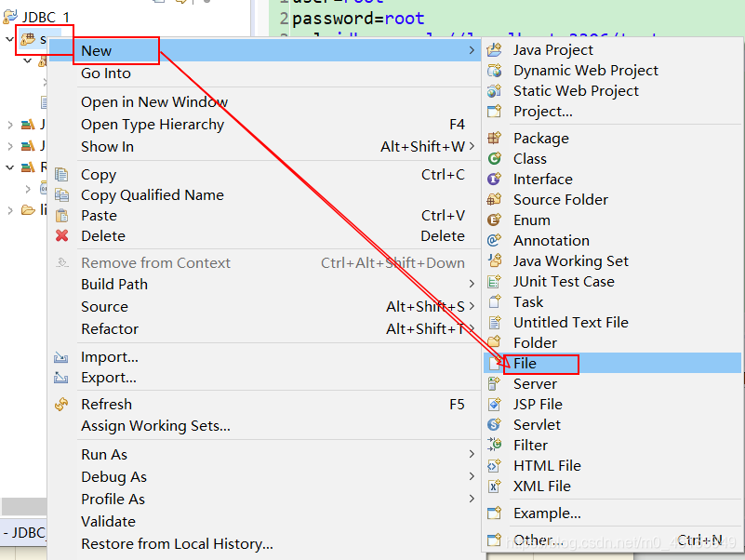
Task: Click the Static Web Project icon
Action: 494,91
